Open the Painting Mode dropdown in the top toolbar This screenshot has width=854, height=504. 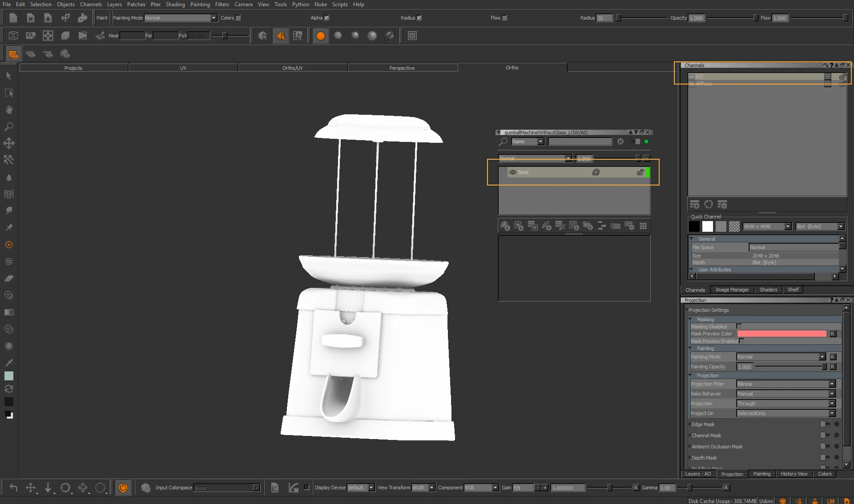pos(181,18)
